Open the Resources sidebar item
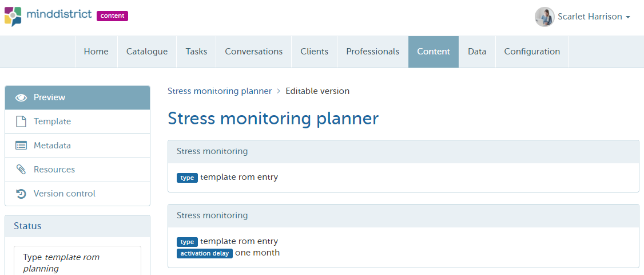This screenshot has height=275, width=644. click(x=77, y=169)
